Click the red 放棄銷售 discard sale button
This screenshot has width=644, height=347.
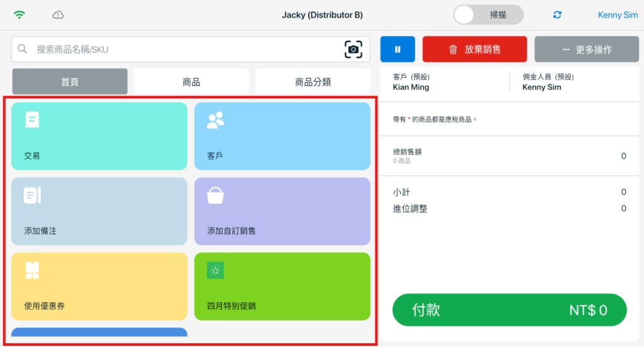474,49
